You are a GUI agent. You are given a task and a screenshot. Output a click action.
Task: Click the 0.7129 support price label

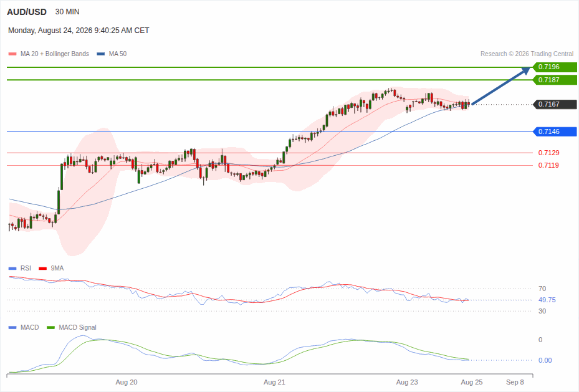click(x=548, y=153)
